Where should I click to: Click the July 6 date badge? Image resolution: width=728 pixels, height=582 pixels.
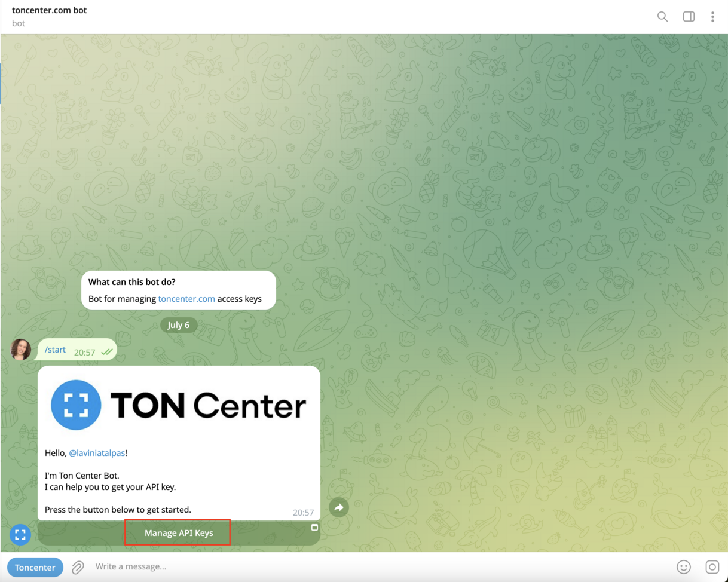tap(179, 325)
